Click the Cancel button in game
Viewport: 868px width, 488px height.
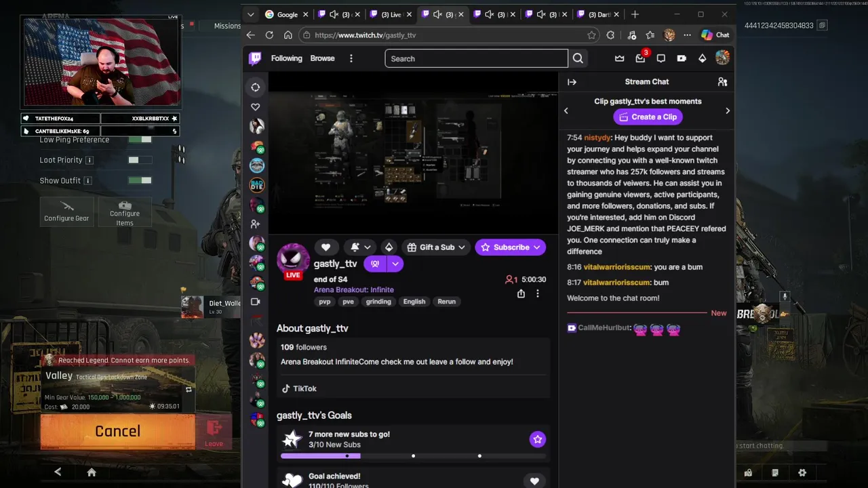(x=117, y=431)
